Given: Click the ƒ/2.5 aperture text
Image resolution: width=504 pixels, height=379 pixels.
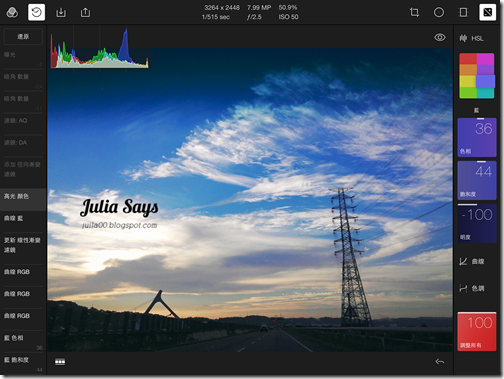Looking at the screenshot, I should click(254, 17).
